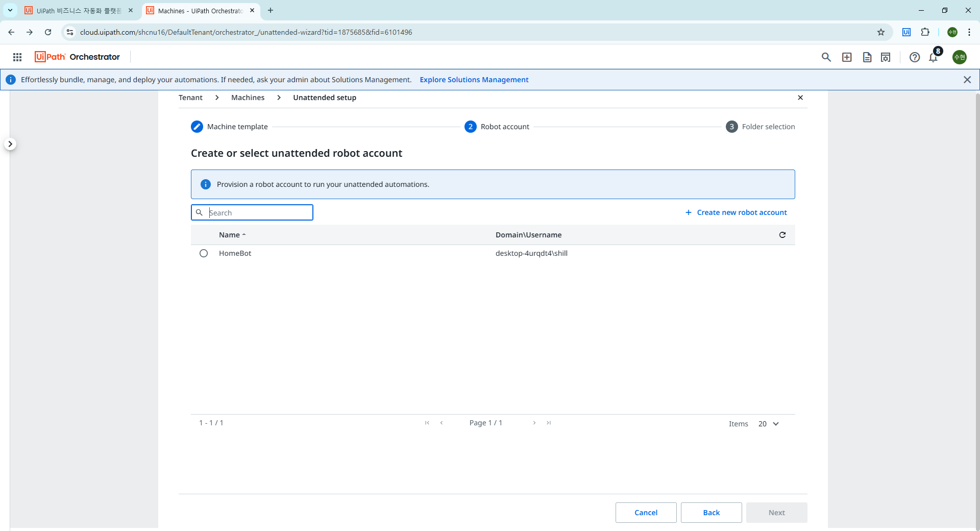Open the Items per page dropdown
980x531 pixels.
pos(769,424)
